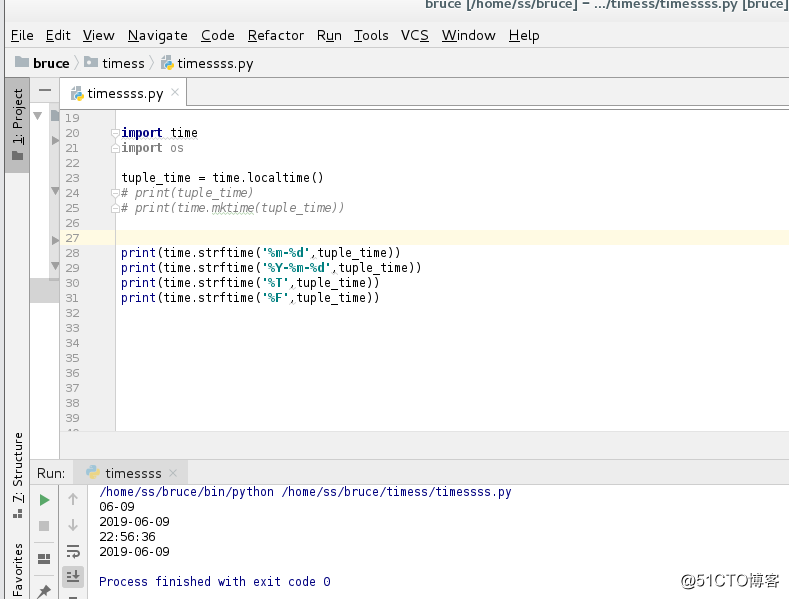
Task: Close the timessss.py editor tab
Action: (175, 92)
